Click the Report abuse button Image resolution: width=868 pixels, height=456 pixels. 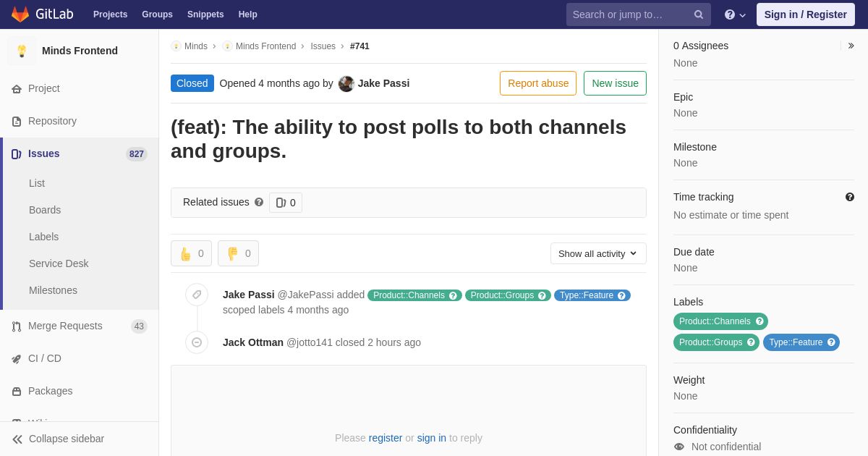tap(538, 83)
